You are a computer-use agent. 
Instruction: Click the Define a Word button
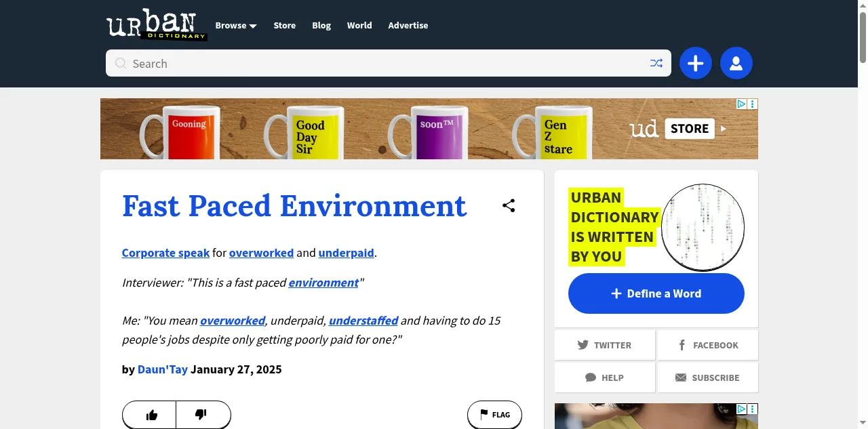pos(656,293)
